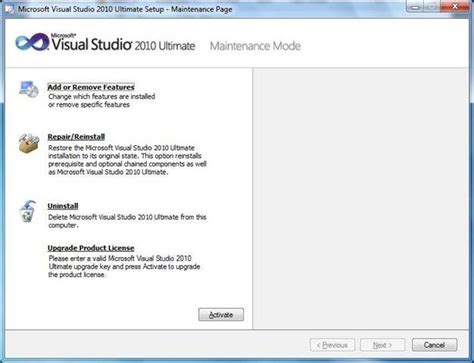The height and width of the screenshot is (363, 474).
Task: Open Add or Remove Features link
Action: (91, 87)
